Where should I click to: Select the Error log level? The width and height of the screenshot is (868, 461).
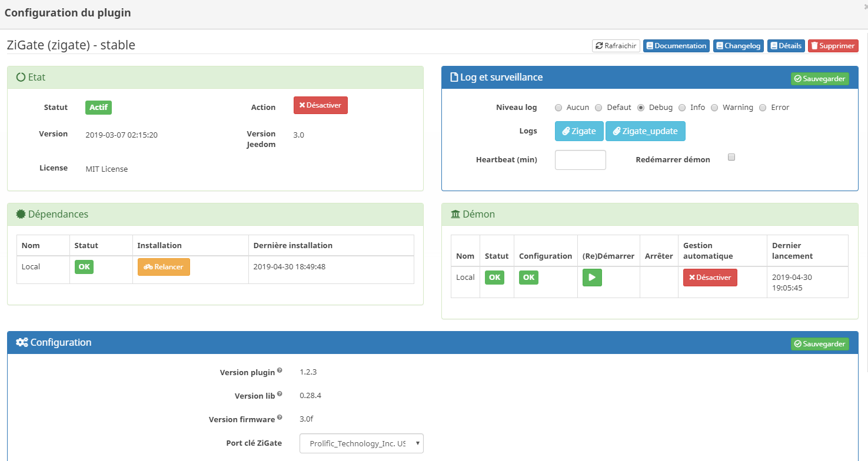pos(763,108)
